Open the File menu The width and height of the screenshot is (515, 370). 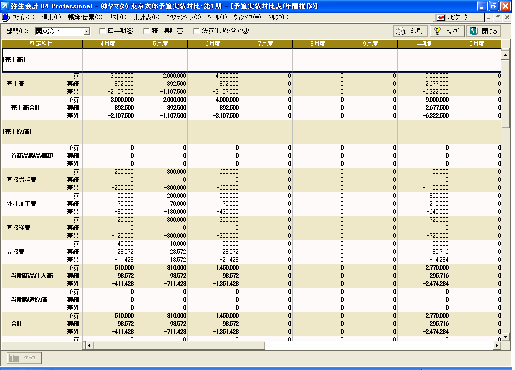coord(23,17)
